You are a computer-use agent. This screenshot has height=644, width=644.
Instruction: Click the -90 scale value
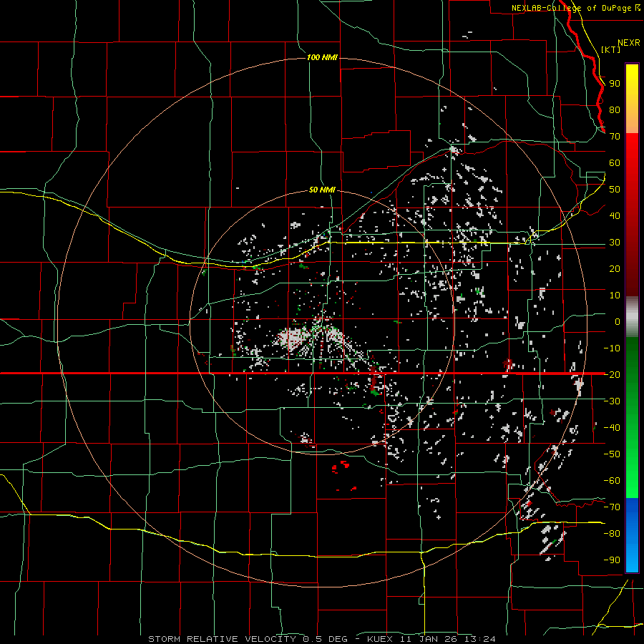tap(612, 560)
